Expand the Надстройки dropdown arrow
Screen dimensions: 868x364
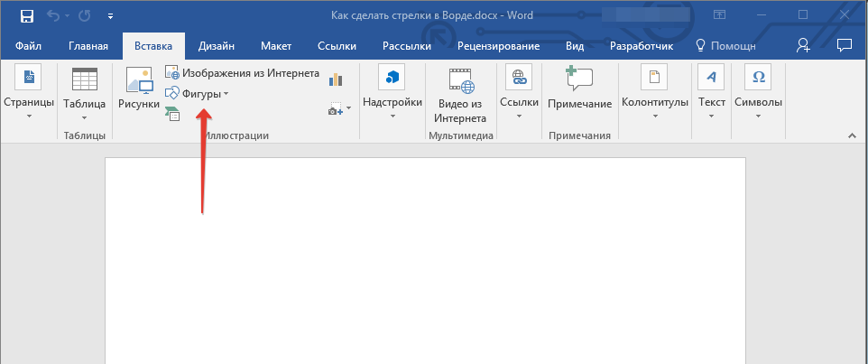(x=392, y=117)
